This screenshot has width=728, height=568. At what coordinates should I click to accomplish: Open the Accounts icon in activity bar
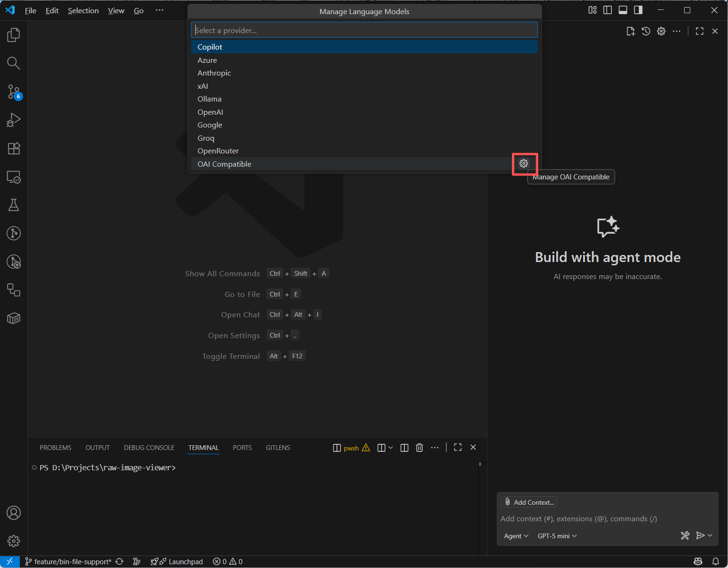(x=14, y=513)
